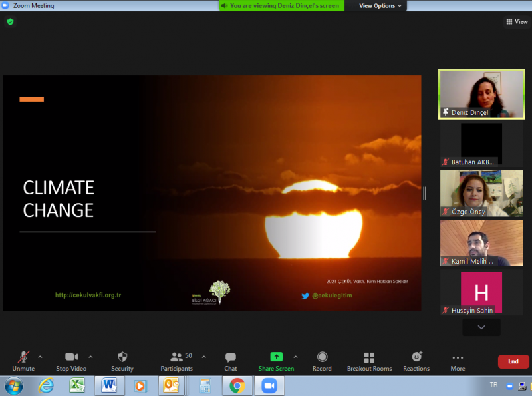This screenshot has height=396, width=532.
Task: Click the green Share Screen icon
Action: tap(276, 357)
